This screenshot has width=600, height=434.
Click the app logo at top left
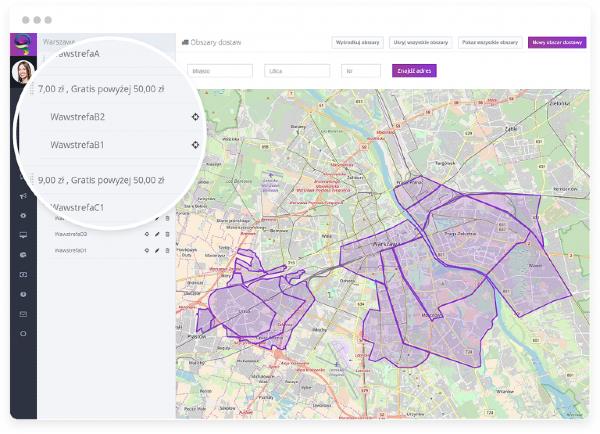point(23,43)
